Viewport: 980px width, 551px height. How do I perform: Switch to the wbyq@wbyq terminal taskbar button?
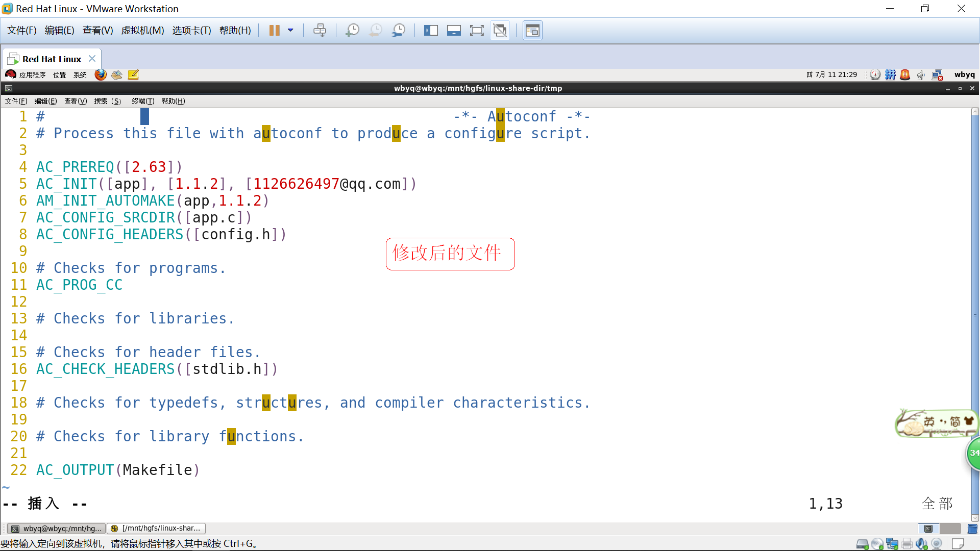57,529
